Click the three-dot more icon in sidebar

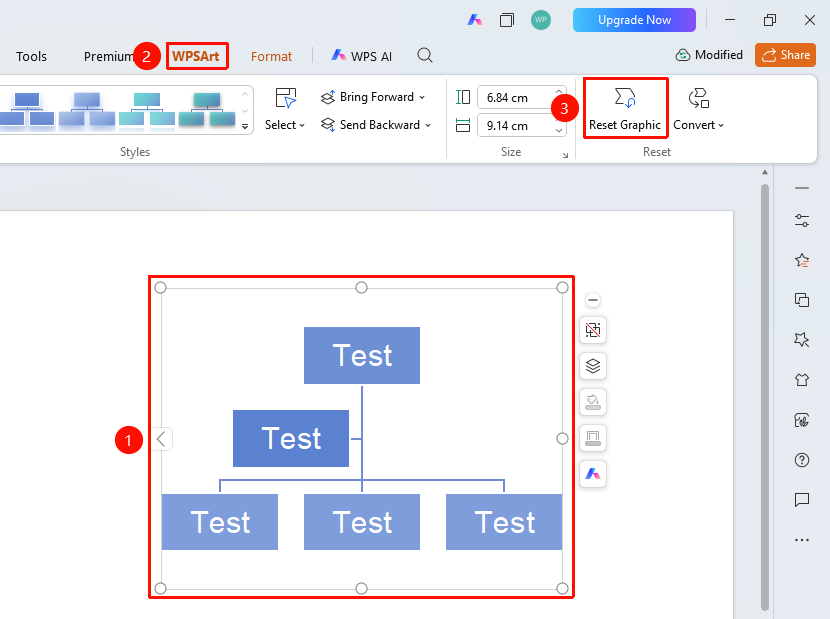pyautogui.click(x=802, y=540)
